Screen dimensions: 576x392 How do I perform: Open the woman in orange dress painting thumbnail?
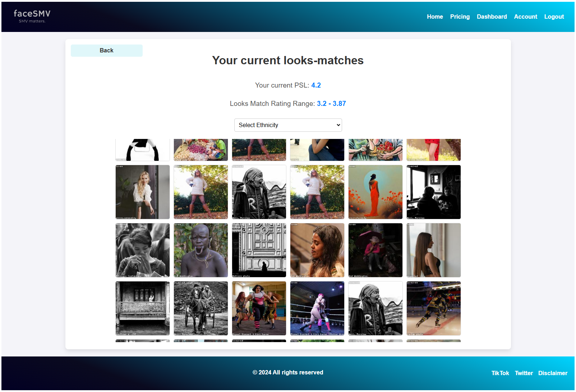(375, 192)
